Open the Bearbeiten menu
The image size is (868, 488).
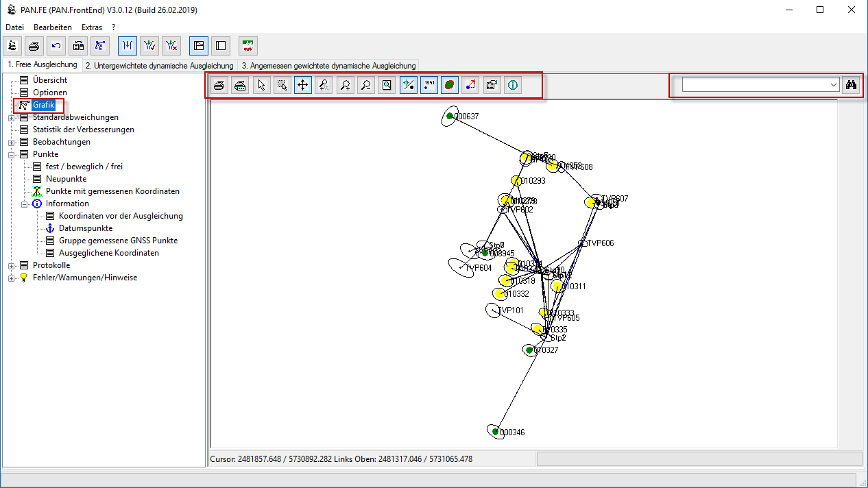tap(53, 27)
